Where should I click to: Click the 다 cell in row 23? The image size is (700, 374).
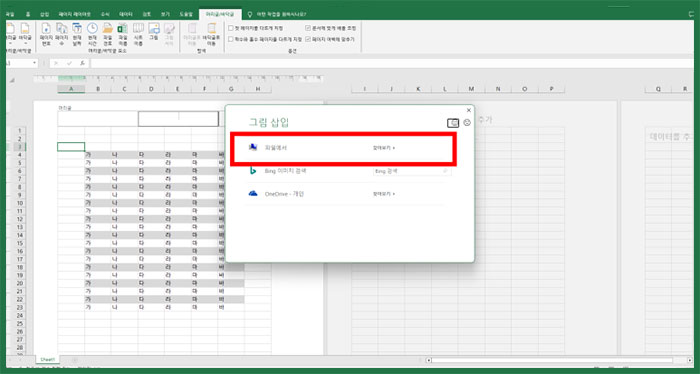151,308
